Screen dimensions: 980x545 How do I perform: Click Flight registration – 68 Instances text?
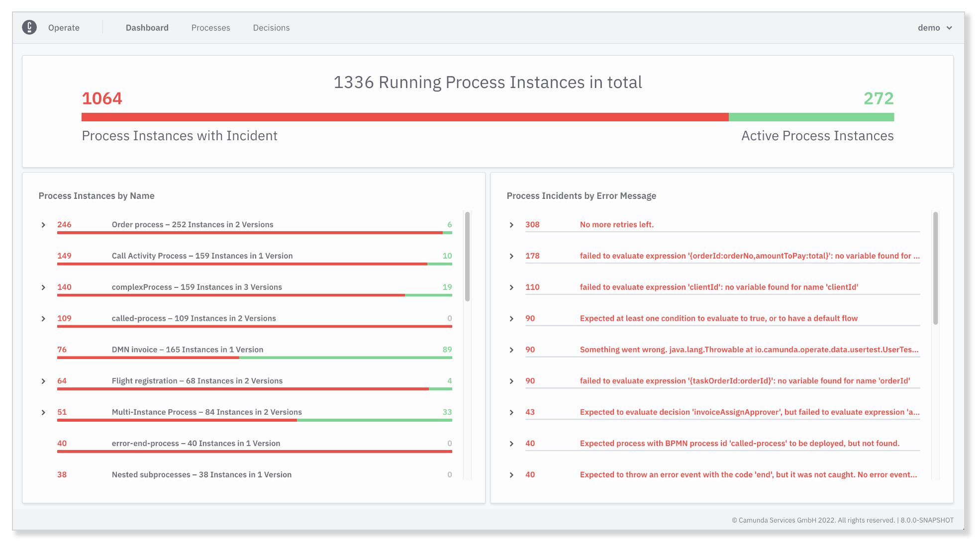(197, 380)
